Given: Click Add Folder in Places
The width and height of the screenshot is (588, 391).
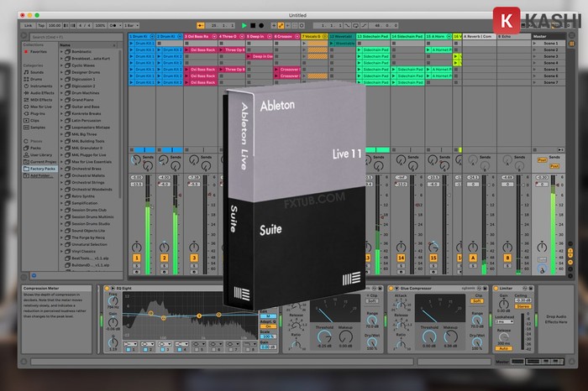Looking at the screenshot, I should pyautogui.click(x=39, y=175).
